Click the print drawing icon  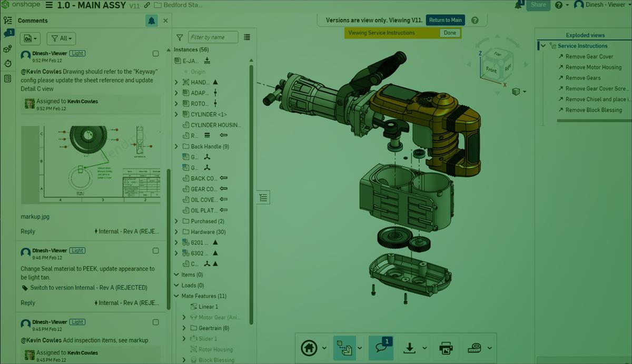click(x=446, y=348)
